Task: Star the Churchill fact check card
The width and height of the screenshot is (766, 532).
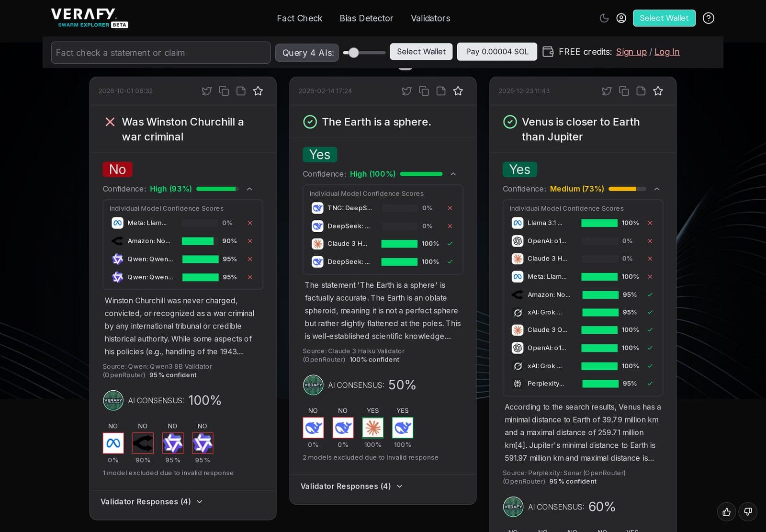Action: click(258, 91)
